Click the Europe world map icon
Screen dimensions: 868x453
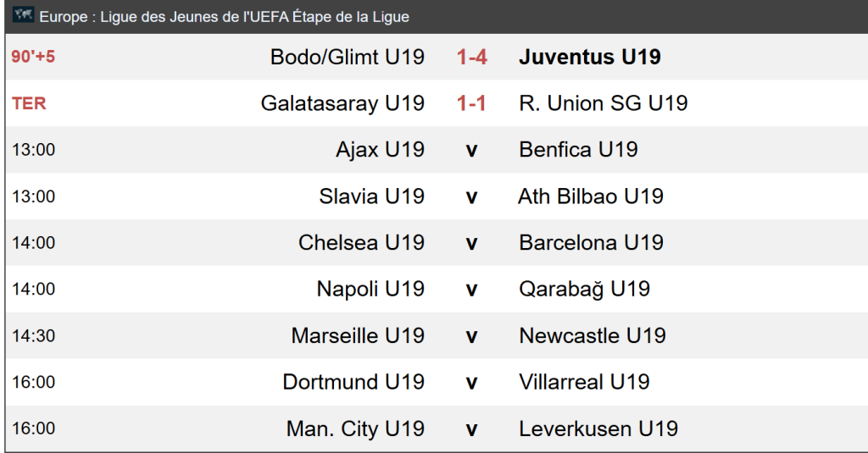coord(23,16)
